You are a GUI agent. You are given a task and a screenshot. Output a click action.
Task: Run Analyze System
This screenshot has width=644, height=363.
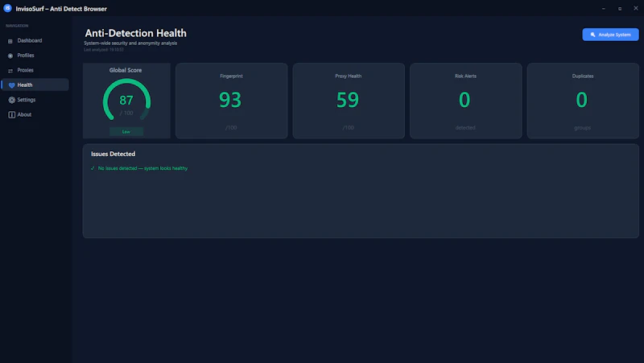pyautogui.click(x=610, y=35)
